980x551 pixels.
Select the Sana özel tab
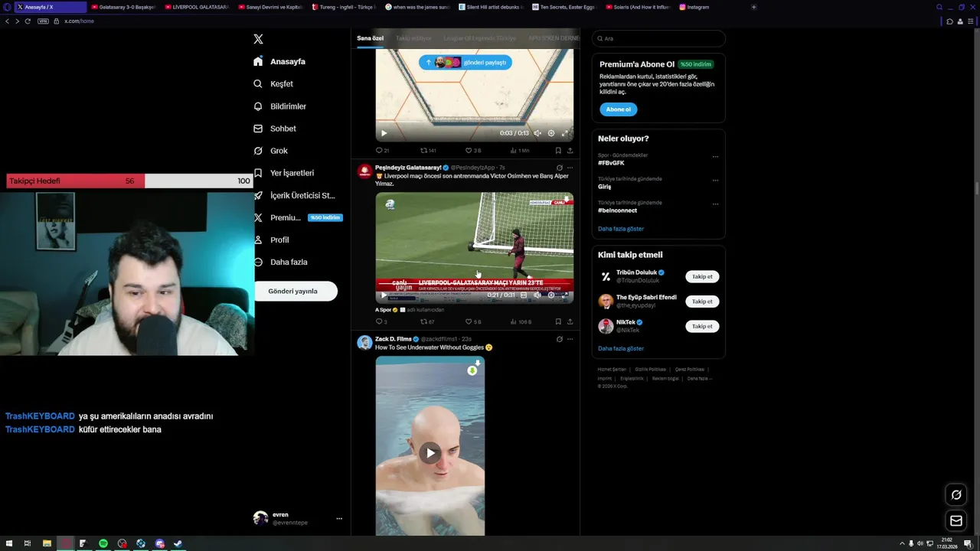click(371, 38)
